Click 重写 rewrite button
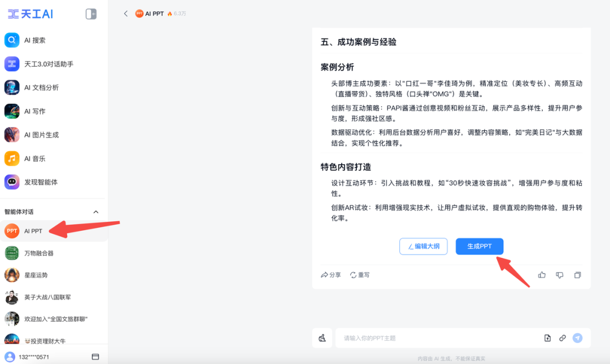The height and width of the screenshot is (364, 610). [x=360, y=275]
